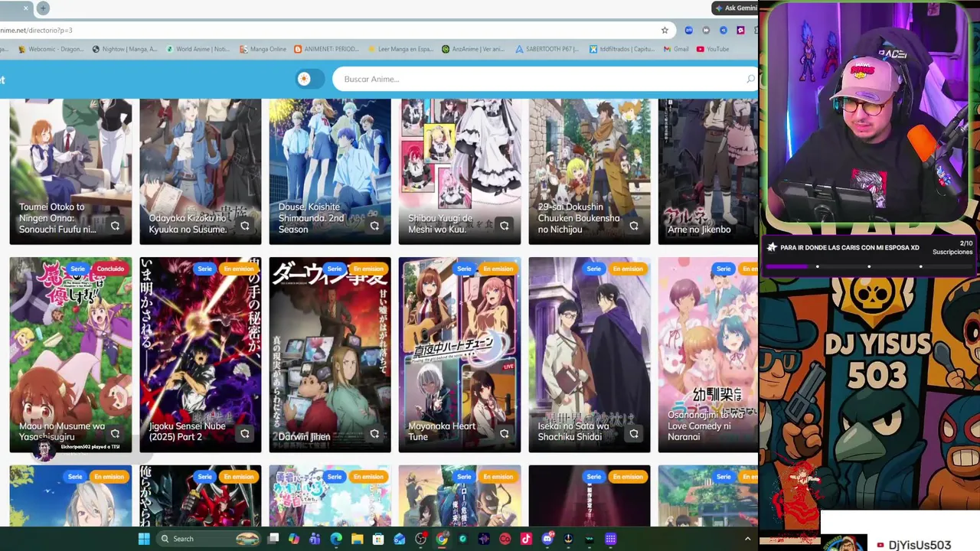The image size is (980, 551).
Task: Open Outlook from the taskbar
Action: pyautogui.click(x=400, y=539)
